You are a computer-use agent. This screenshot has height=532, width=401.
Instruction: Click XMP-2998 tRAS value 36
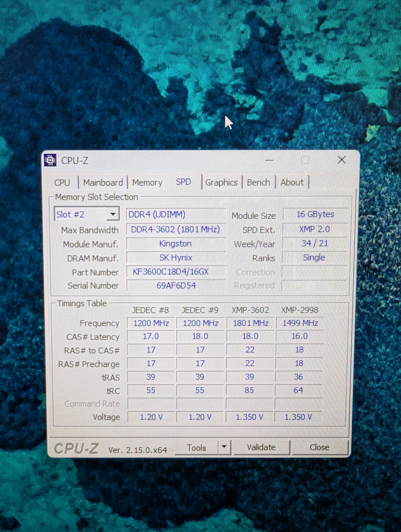(x=298, y=377)
